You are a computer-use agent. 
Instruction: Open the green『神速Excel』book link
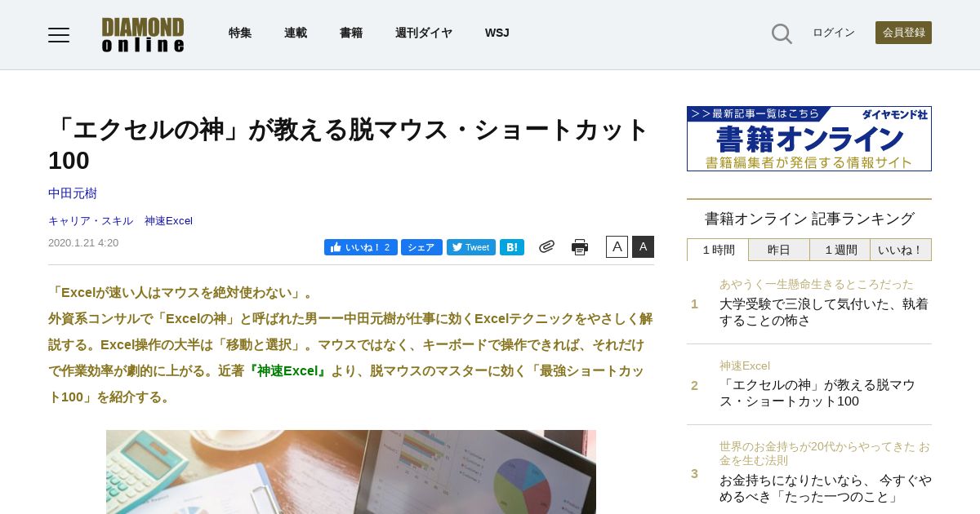pyautogui.click(x=287, y=370)
